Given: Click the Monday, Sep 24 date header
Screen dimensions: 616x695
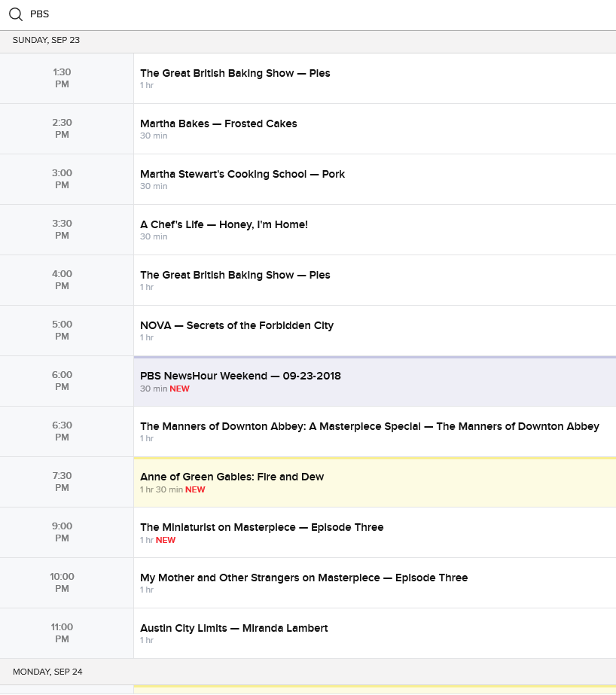Looking at the screenshot, I should coord(47,672).
